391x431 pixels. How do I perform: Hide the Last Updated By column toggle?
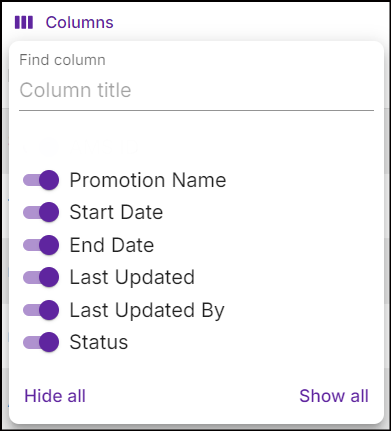pyautogui.click(x=41, y=310)
